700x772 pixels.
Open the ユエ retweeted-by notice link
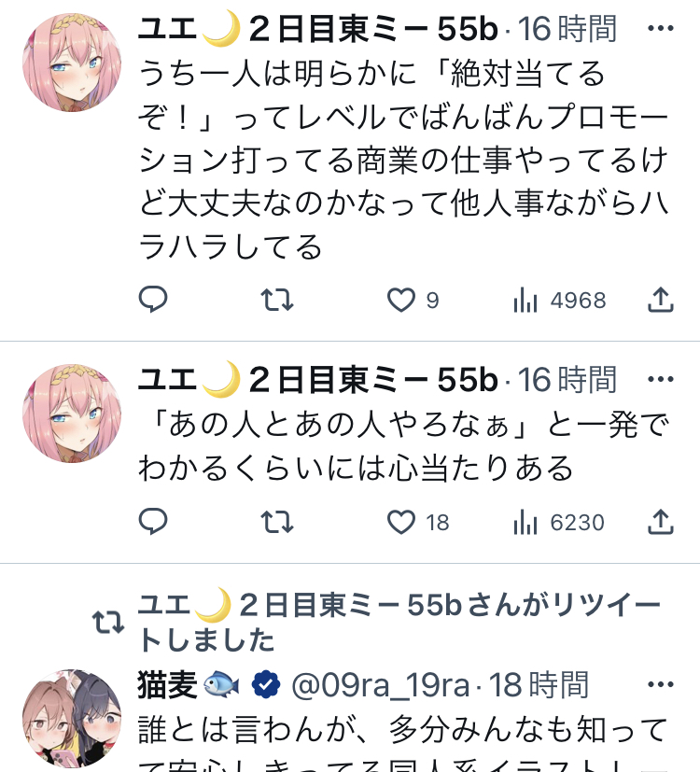click(x=399, y=623)
